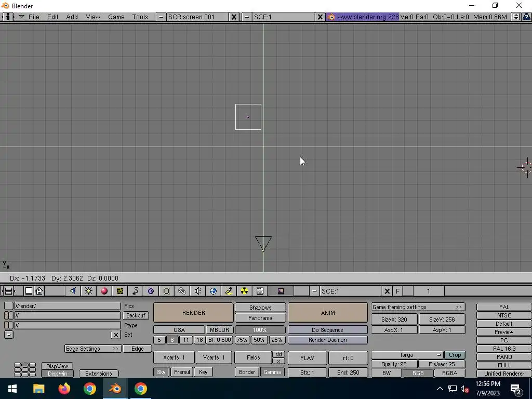Open the info window type icon at top-left
This screenshot has height=399, width=532.
8,17
